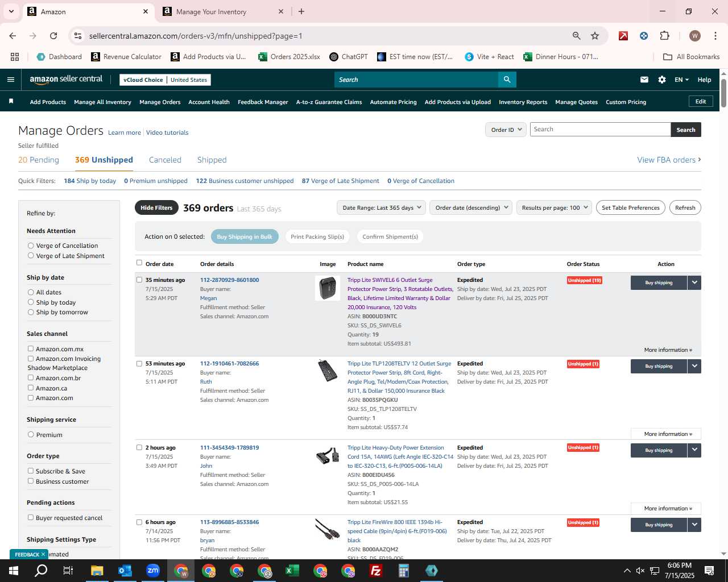The width and height of the screenshot is (728, 582).
Task: Open Windows taskbar search
Action: [41, 571]
